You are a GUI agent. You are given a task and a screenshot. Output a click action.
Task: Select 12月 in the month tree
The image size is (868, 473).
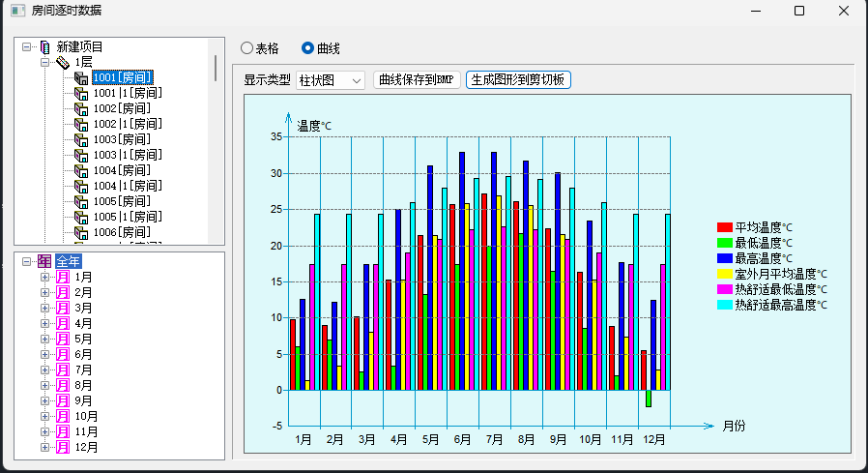click(86, 448)
